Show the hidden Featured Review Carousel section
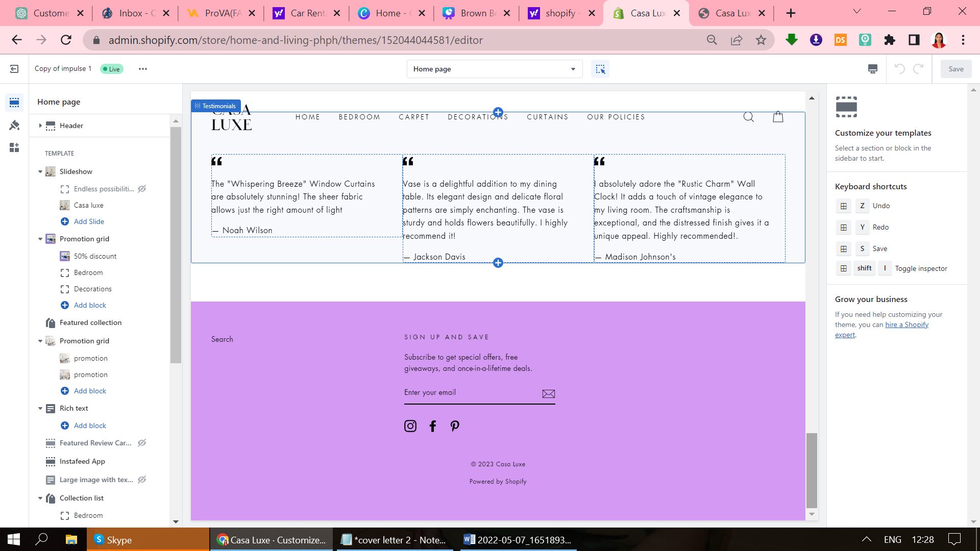 (142, 443)
